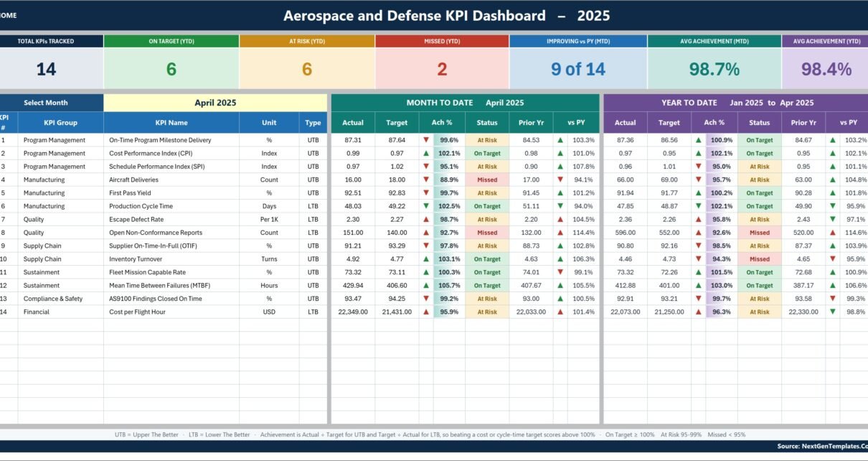Viewport: 868px width, 461px height.
Task: Click the red down arrow beside YTD 94.3% achievement
Action: pyautogui.click(x=698, y=259)
